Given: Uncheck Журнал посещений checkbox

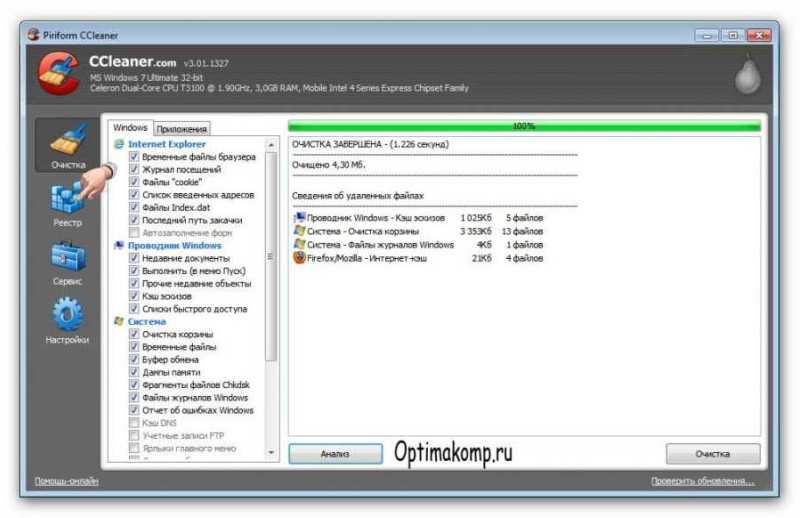Looking at the screenshot, I should (134, 169).
